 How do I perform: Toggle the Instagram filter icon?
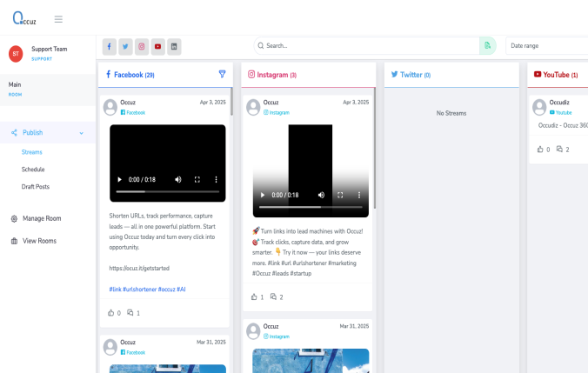point(142,46)
